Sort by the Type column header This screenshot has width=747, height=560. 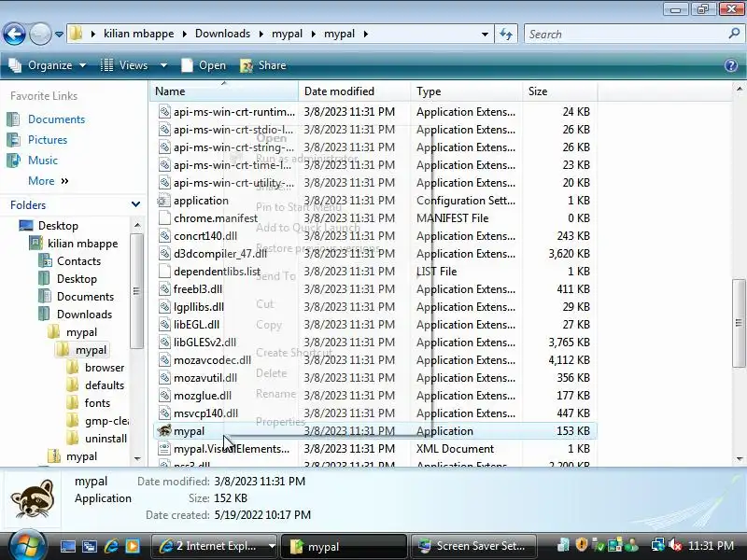pos(466,91)
